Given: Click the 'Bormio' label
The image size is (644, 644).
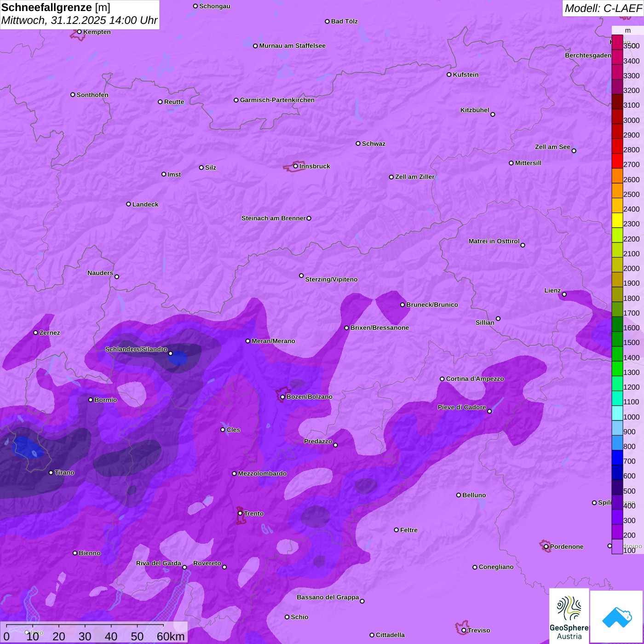Looking at the screenshot, I should click(x=106, y=400).
